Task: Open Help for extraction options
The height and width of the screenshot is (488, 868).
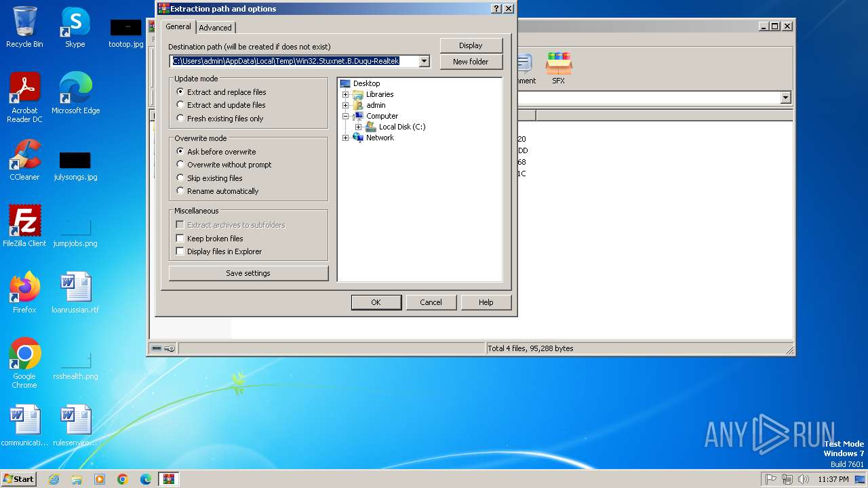Action: (x=486, y=302)
